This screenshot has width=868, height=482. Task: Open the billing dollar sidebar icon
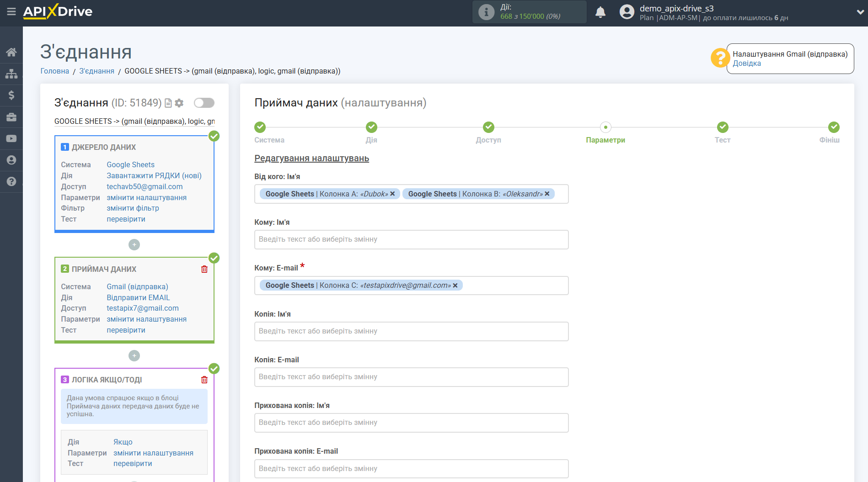coord(11,95)
